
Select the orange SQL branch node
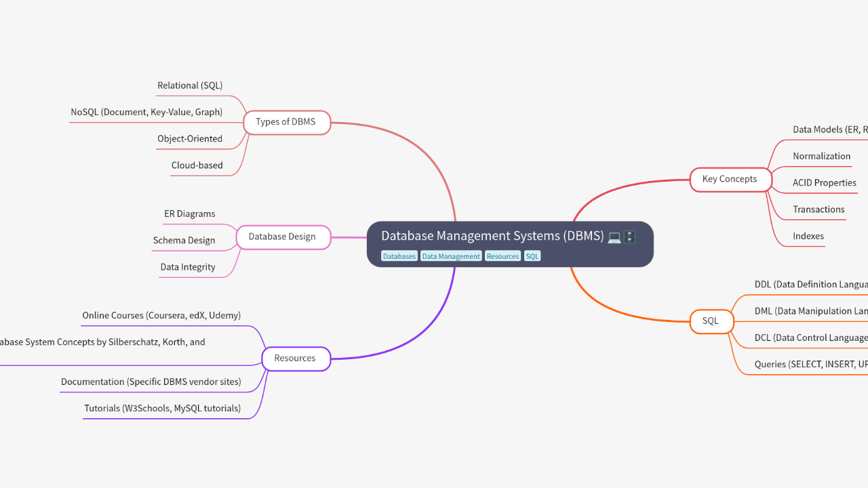(x=711, y=321)
